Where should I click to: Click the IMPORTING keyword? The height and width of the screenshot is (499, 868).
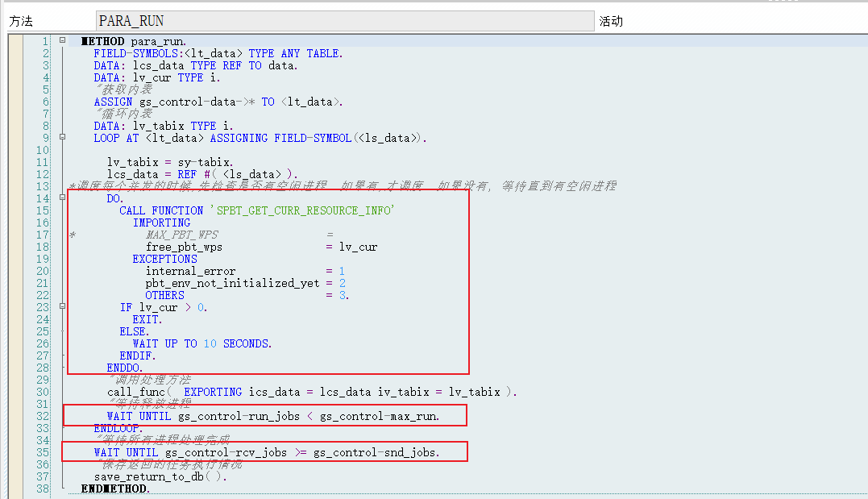click(161, 223)
